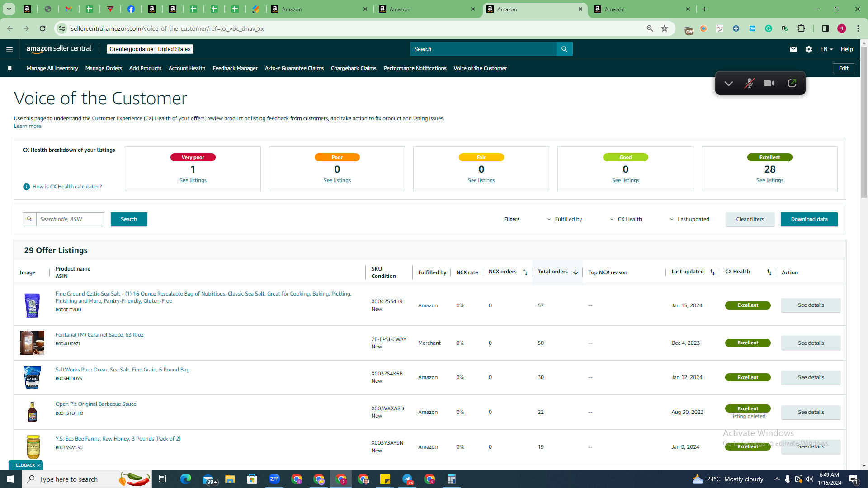
Task: Open Feedback Manager menu item
Action: point(235,68)
